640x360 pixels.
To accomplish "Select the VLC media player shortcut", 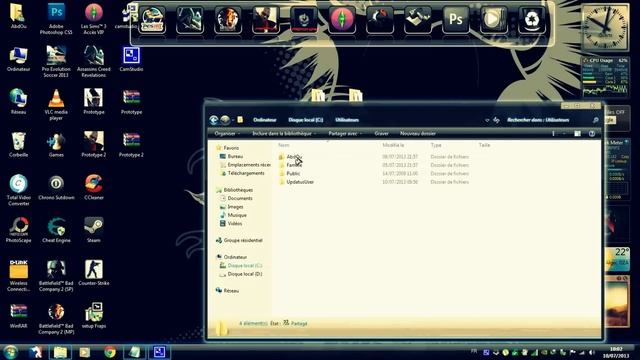I will tap(56, 105).
